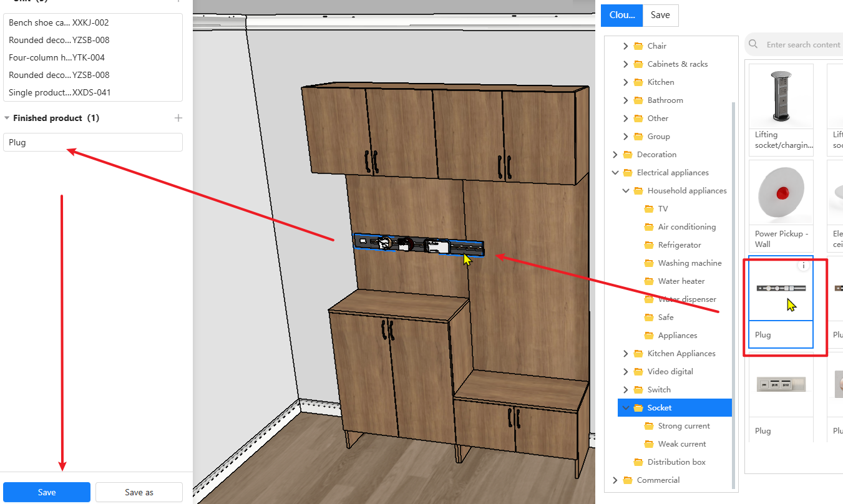Select the Lifting socket thumbnail
The width and height of the screenshot is (843, 504).
pyautogui.click(x=781, y=97)
